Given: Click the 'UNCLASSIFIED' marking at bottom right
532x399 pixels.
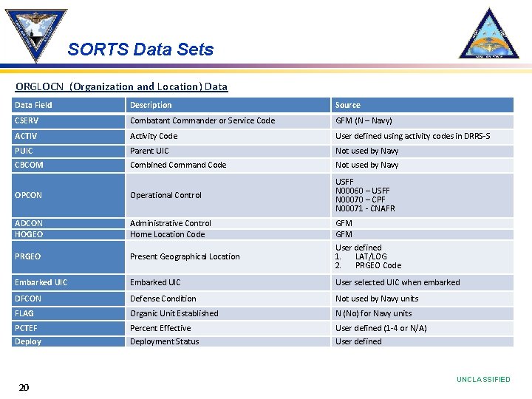Looking at the screenshot, I should click(483, 379).
